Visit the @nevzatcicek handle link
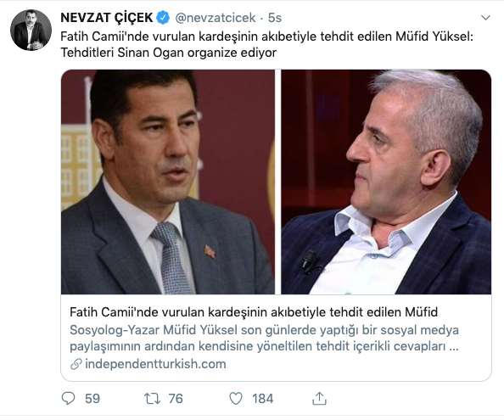Image resolution: width=504 pixels, height=420 pixels. pos(216,18)
